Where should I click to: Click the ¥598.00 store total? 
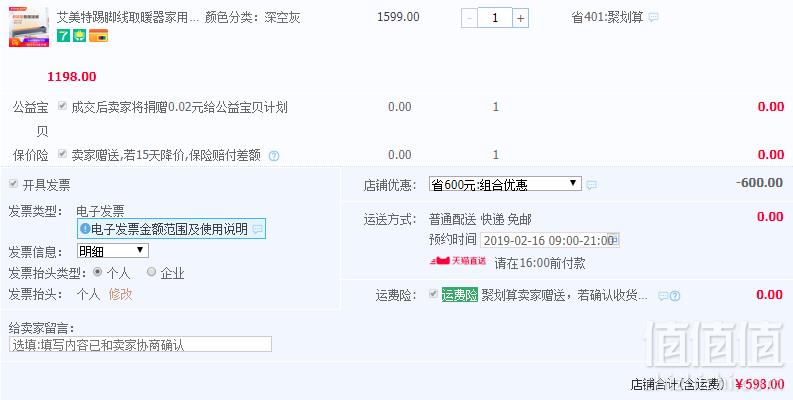760,384
